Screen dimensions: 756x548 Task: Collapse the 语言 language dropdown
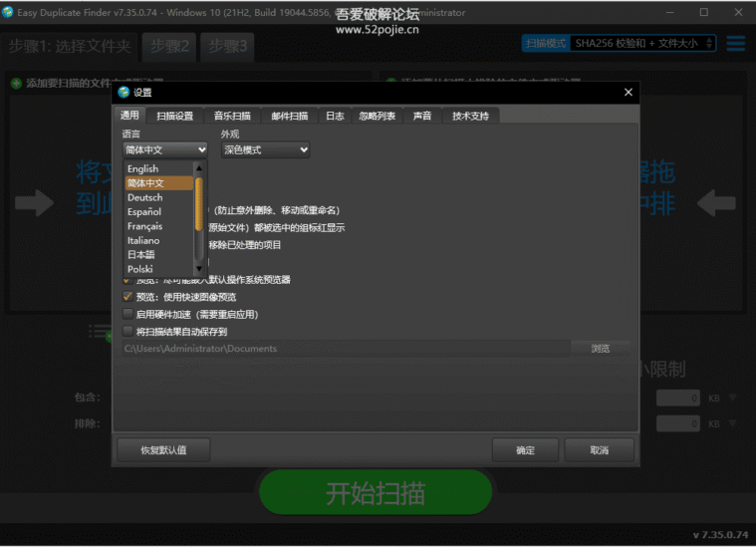[x=165, y=150]
